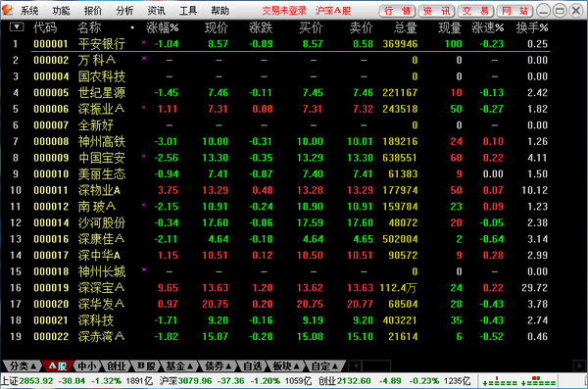Sort by the 涨幅% column header

pos(163,27)
